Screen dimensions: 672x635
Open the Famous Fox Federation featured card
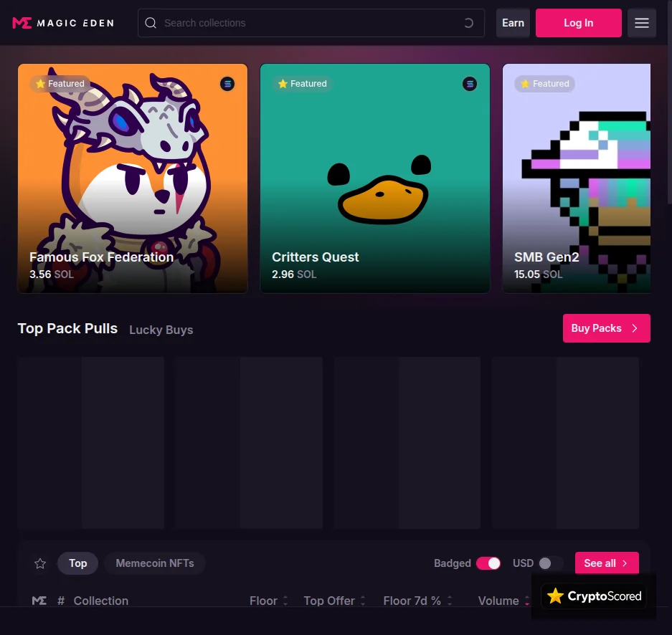point(133,178)
